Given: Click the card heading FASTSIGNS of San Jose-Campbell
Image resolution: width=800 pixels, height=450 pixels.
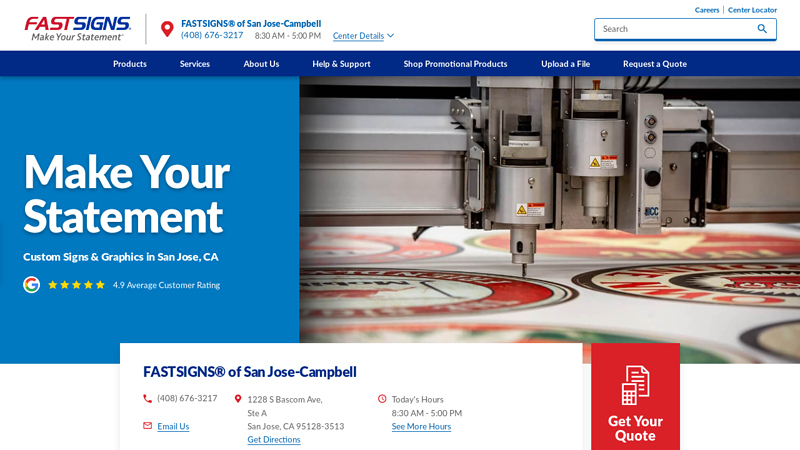Looking at the screenshot, I should 249,371.
